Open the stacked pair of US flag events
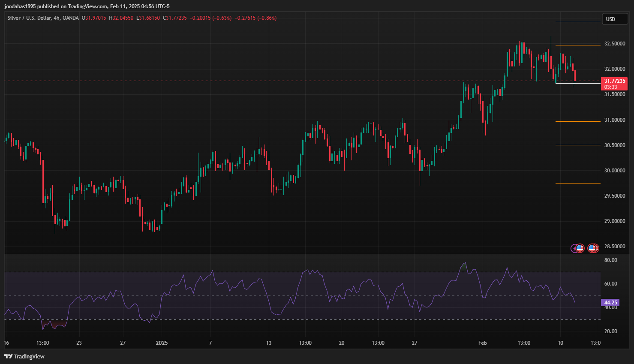The height and width of the screenshot is (364, 634). click(x=593, y=248)
